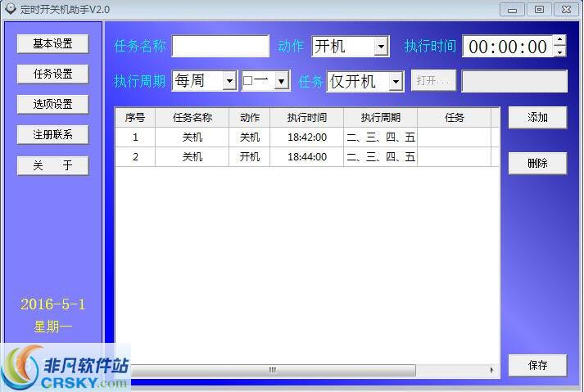The height and width of the screenshot is (392, 584).
Task: Select row 1 time 18:42:00
Action: click(x=307, y=137)
